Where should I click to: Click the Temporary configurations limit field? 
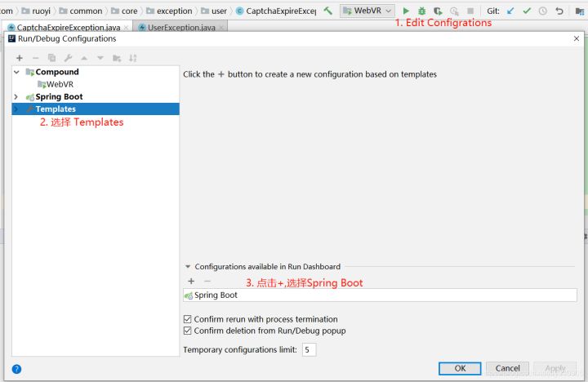309,349
